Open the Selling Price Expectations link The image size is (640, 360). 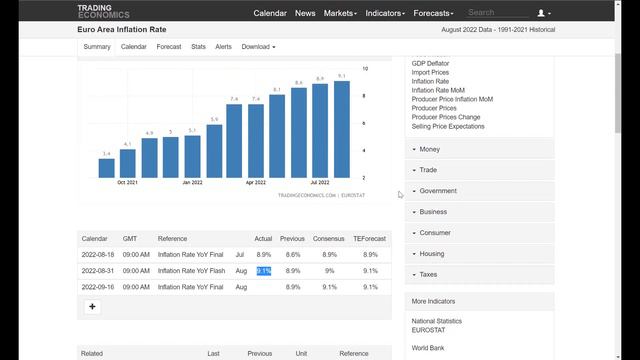click(448, 127)
